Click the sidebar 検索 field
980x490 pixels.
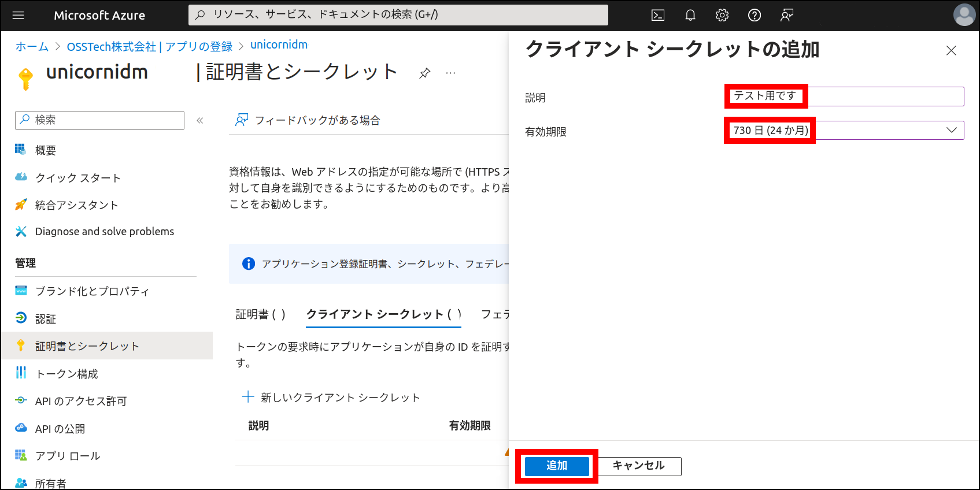pyautogui.click(x=99, y=120)
